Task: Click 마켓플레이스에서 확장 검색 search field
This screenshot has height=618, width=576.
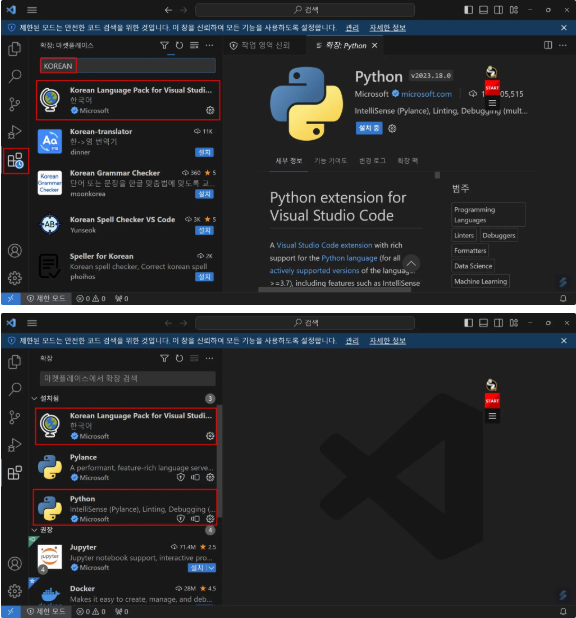Action: click(128, 378)
